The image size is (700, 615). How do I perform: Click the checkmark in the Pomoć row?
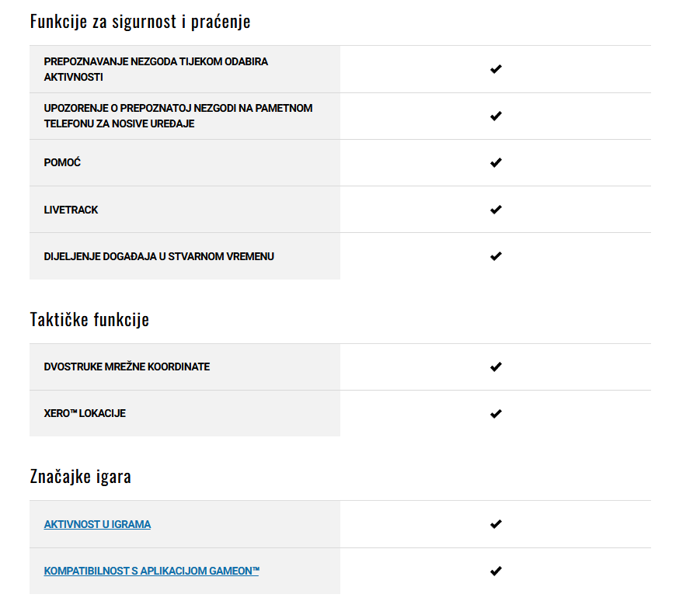click(496, 163)
